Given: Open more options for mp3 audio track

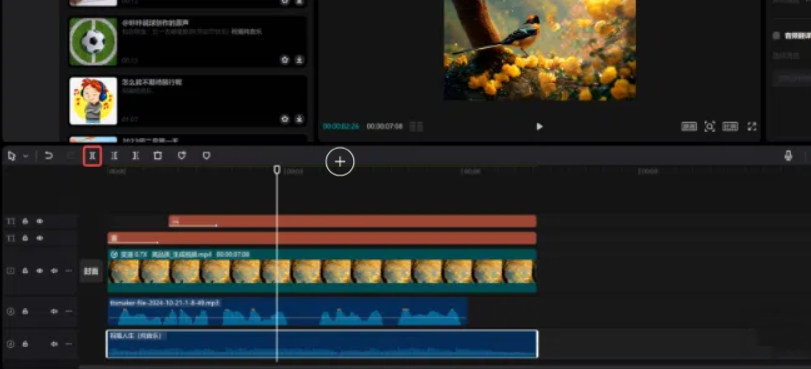Looking at the screenshot, I should [x=68, y=312].
